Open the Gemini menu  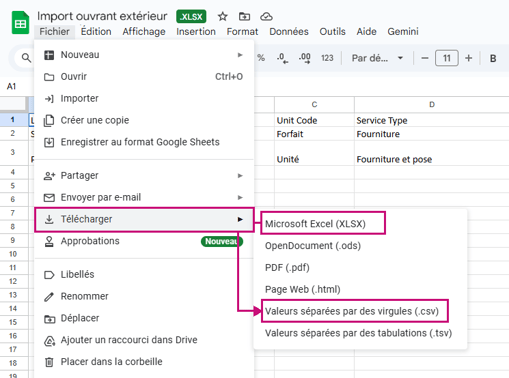403,32
